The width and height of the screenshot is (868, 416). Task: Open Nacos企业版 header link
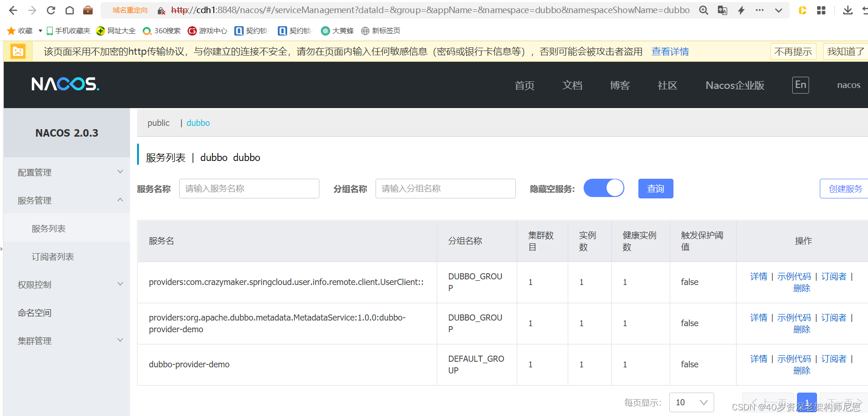pos(735,85)
